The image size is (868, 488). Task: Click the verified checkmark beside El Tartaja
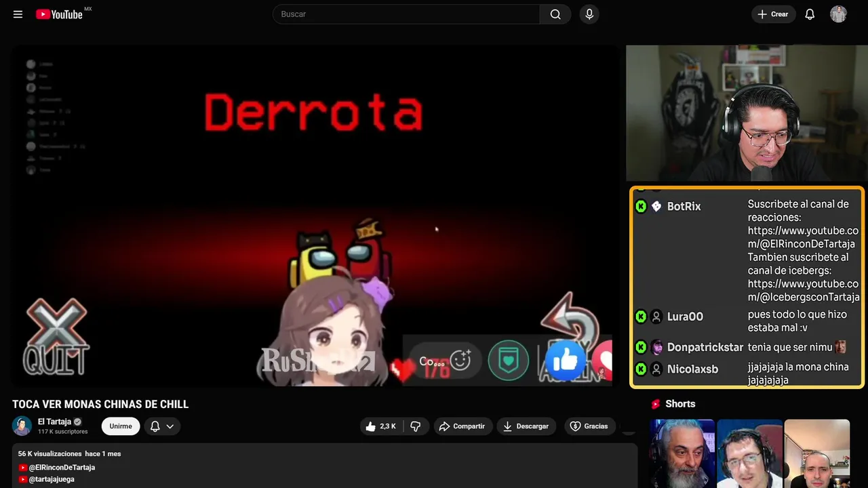[x=77, y=422]
